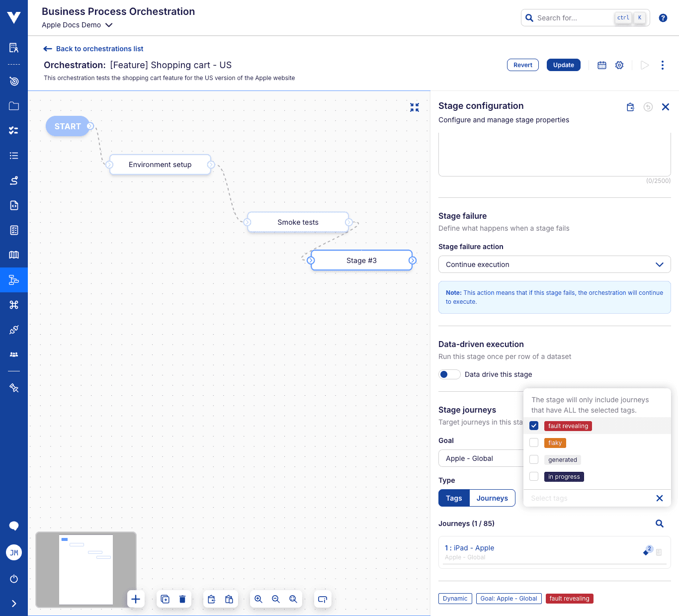The height and width of the screenshot is (616, 679).
Task: Uncheck the fault revealing tag
Action: [x=534, y=426]
